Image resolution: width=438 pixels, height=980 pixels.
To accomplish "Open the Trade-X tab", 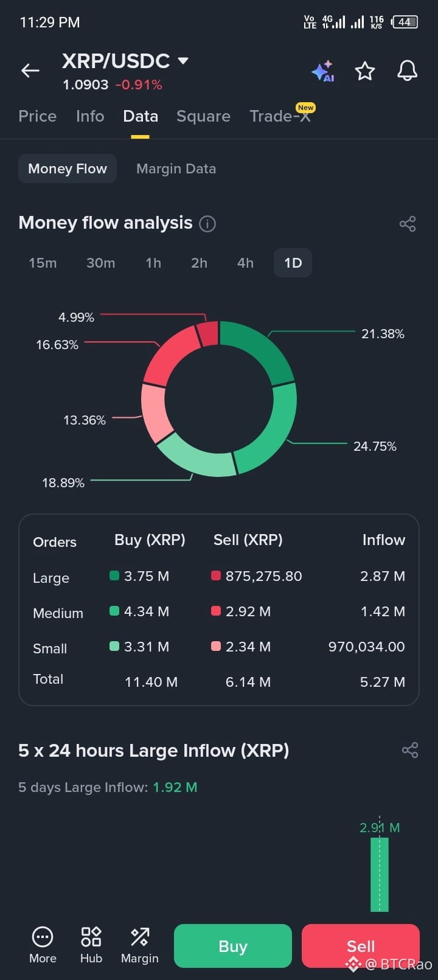I will pyautogui.click(x=280, y=116).
